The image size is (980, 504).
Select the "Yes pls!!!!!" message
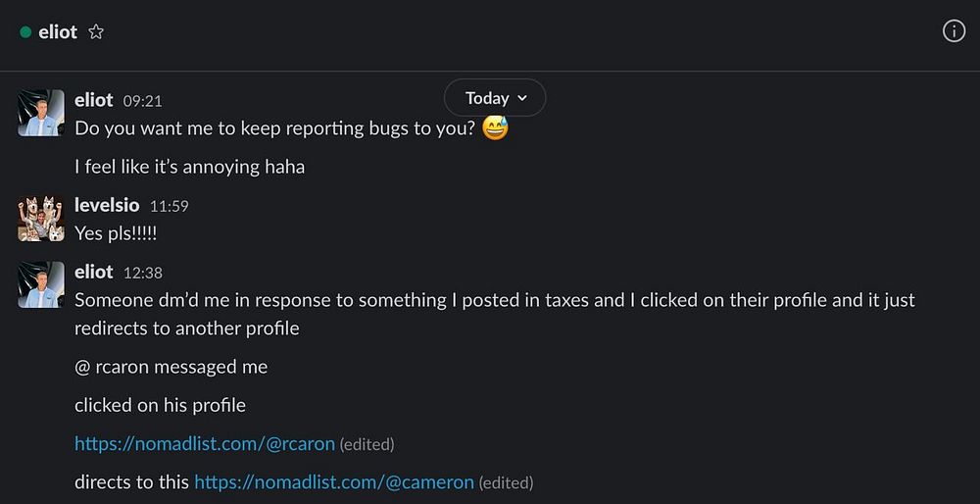116,233
